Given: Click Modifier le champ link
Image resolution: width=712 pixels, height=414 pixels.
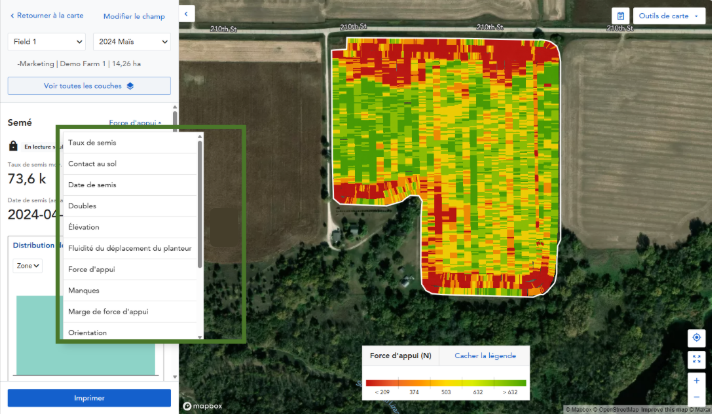Looking at the screenshot, I should 134,16.
